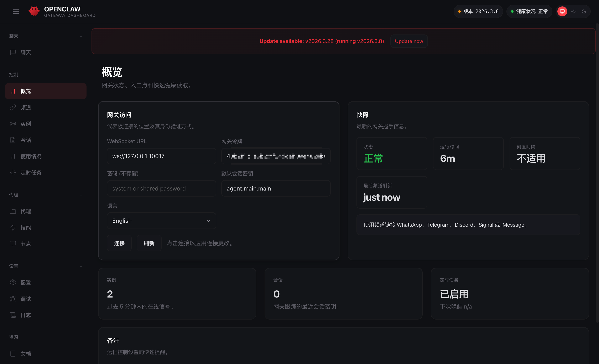Image resolution: width=599 pixels, height=364 pixels.
Task: Collapse the 控制 sidebar section
Action: (81, 75)
